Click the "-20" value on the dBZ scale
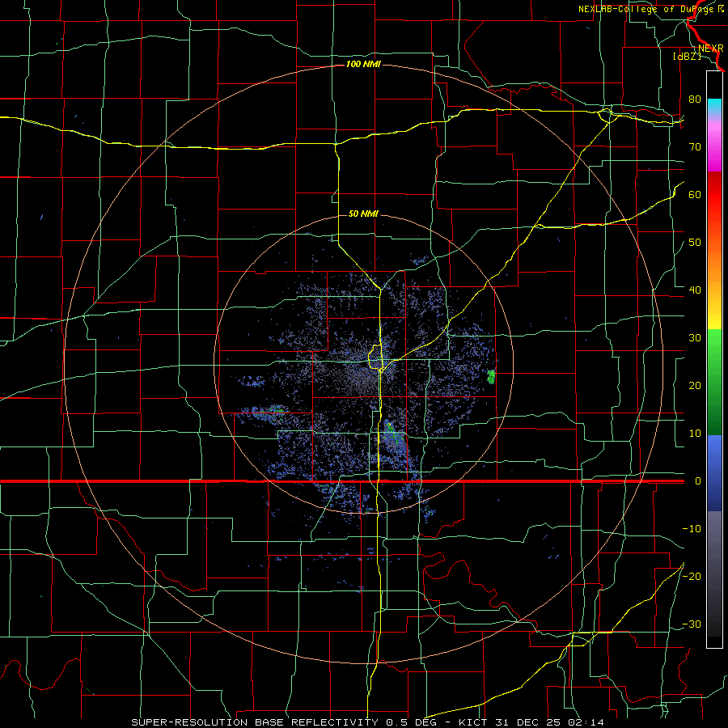This screenshot has height=728, width=728. (692, 576)
